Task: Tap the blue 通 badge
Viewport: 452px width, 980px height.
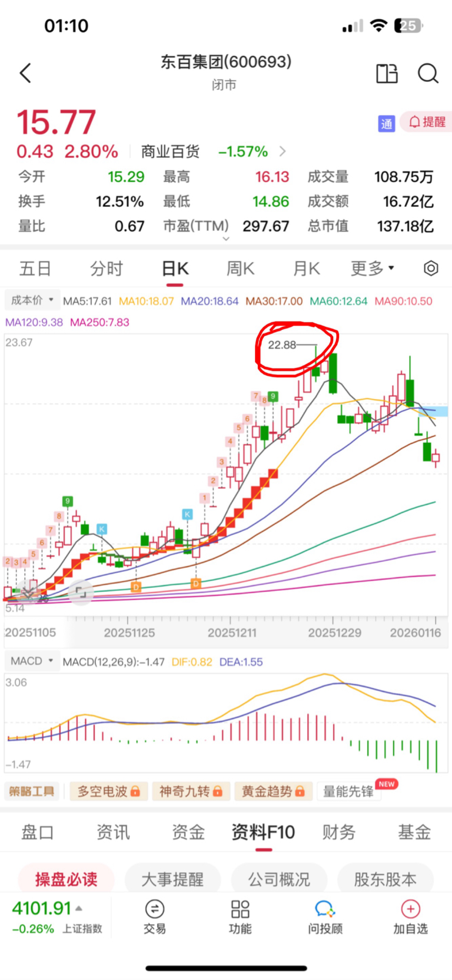Action: point(386,123)
